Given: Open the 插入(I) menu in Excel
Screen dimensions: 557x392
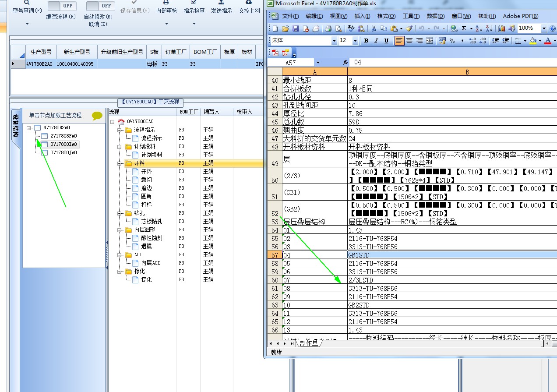Looking at the screenshot, I should click(x=362, y=16).
